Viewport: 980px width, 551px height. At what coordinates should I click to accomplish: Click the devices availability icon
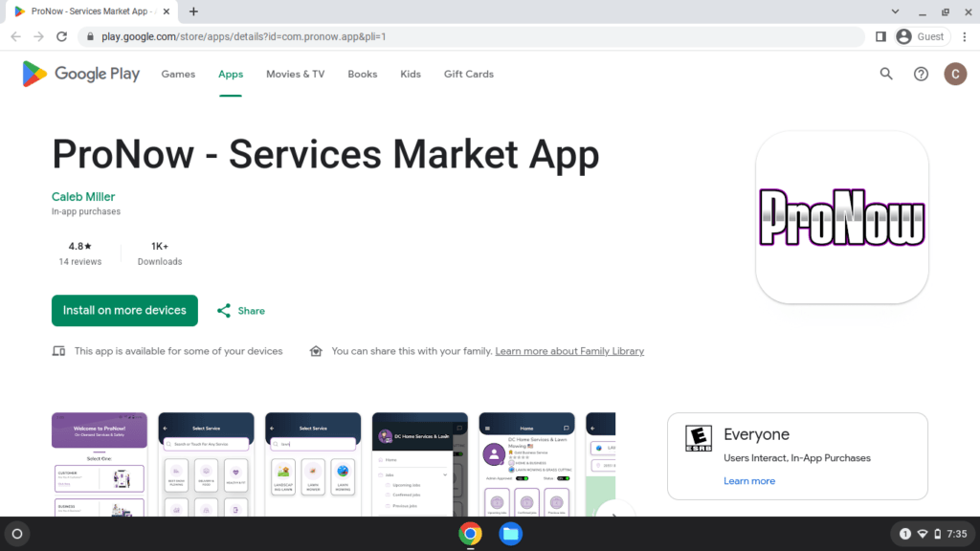tap(58, 351)
